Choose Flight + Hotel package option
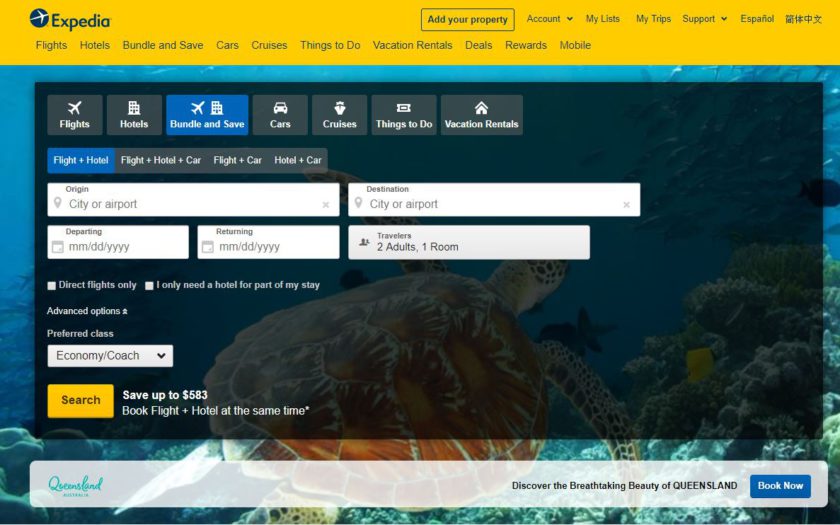Image resolution: width=840 pixels, height=525 pixels. click(x=81, y=160)
